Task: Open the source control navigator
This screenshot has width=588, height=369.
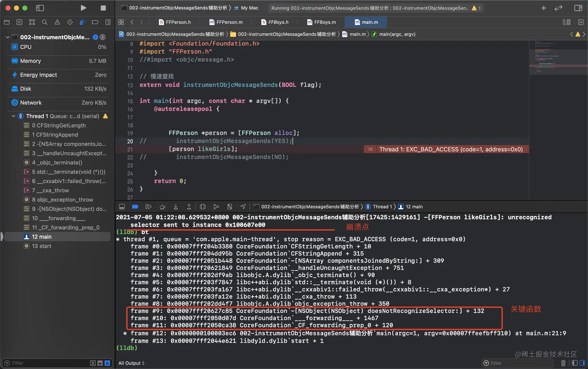Action: pyautogui.click(x=19, y=22)
